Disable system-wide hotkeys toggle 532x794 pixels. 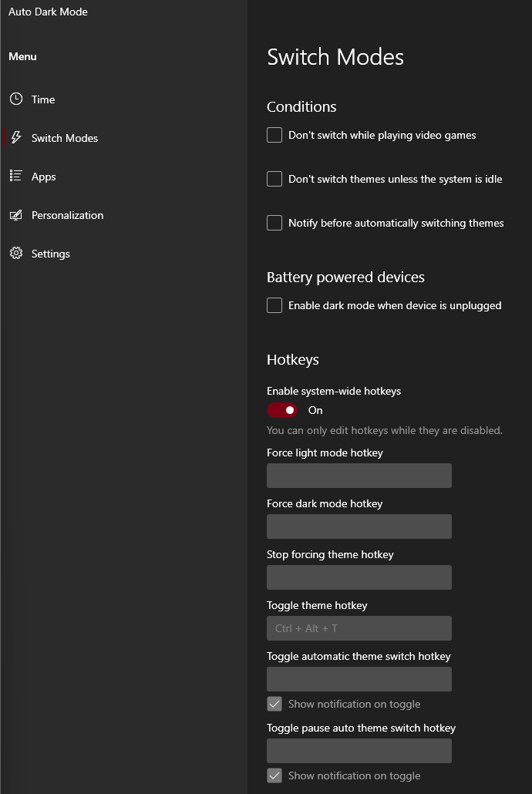point(282,410)
